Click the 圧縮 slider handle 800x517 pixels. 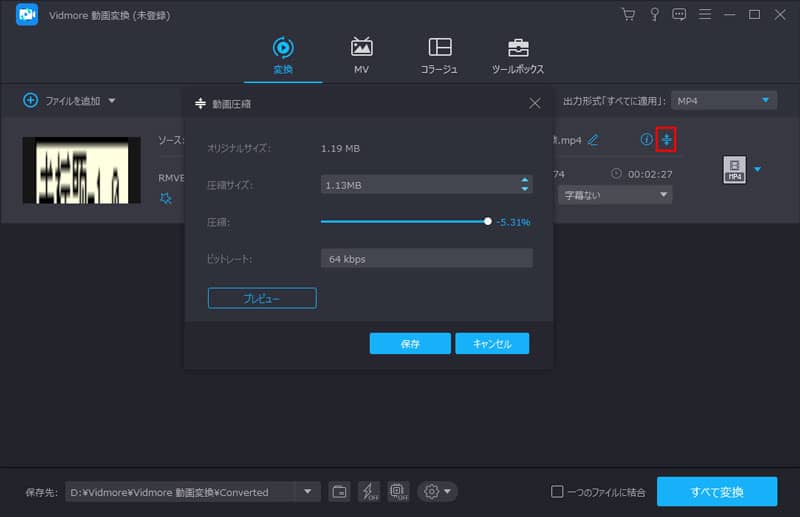point(488,222)
